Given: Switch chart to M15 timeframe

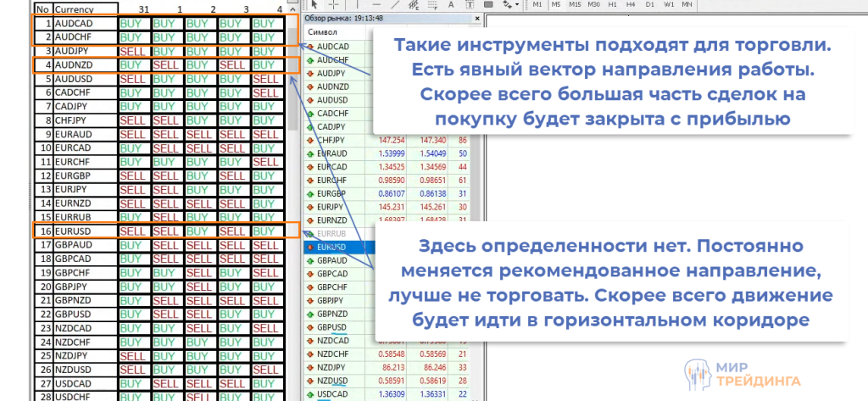Looking at the screenshot, I should tap(576, 5).
